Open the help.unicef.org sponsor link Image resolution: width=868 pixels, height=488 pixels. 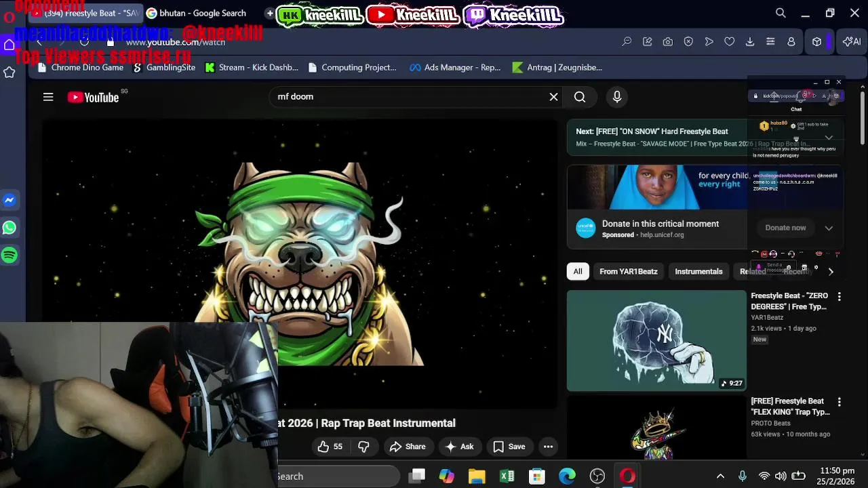pos(662,235)
